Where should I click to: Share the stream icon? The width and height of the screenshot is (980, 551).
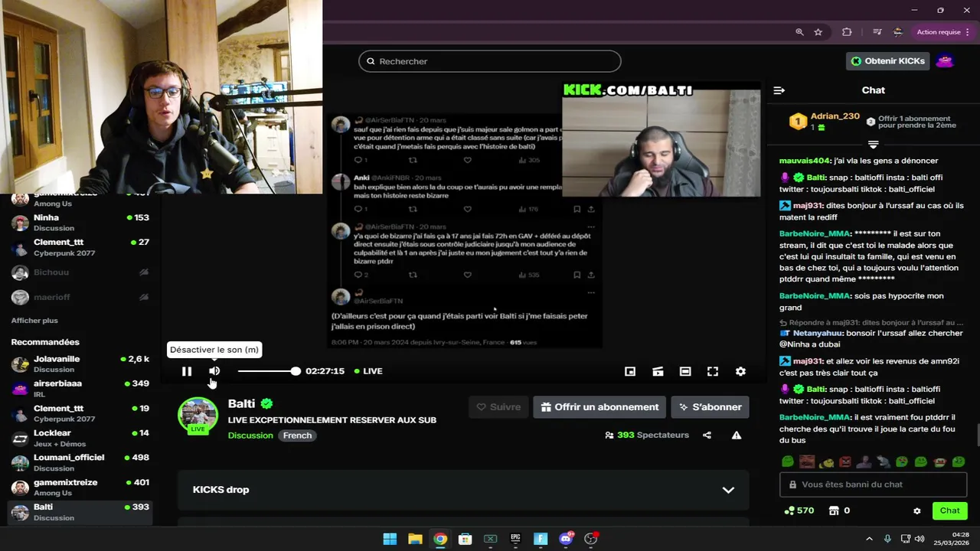pyautogui.click(x=707, y=435)
